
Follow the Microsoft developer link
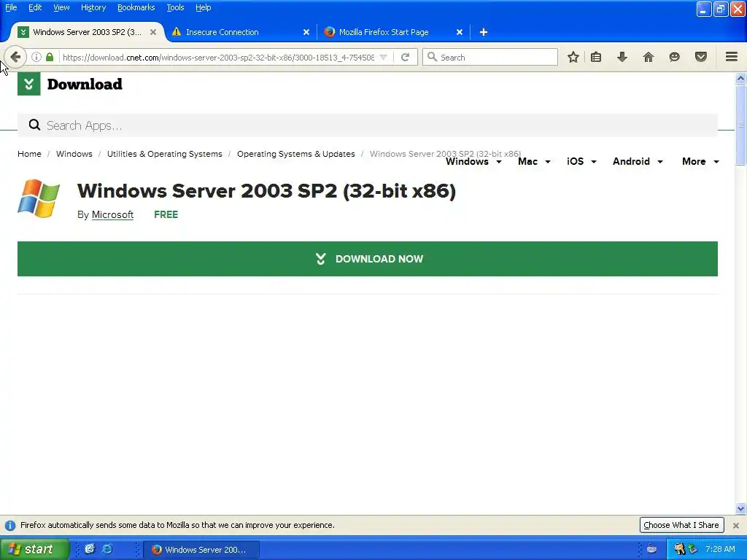[112, 215]
